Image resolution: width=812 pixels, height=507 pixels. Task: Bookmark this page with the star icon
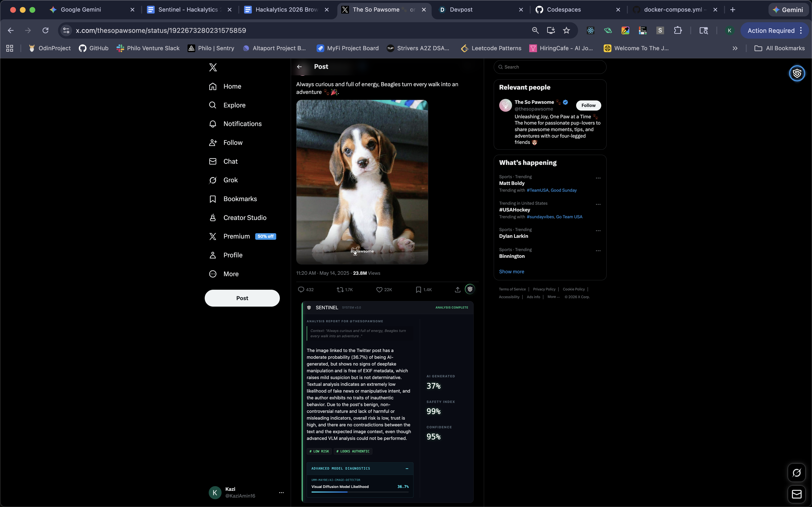(566, 30)
